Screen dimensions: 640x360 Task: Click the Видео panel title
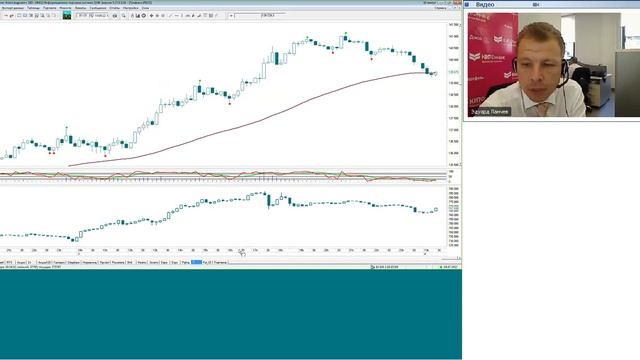click(485, 4)
